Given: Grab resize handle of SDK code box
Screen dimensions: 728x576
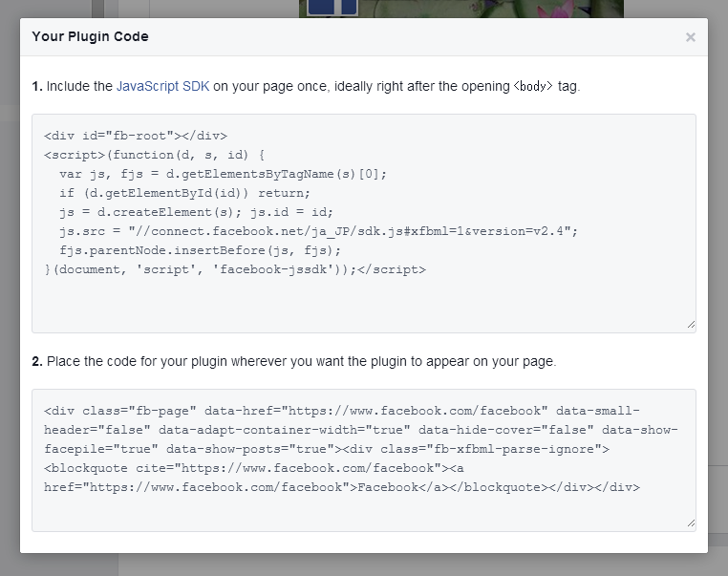Looking at the screenshot, I should click(x=690, y=325).
